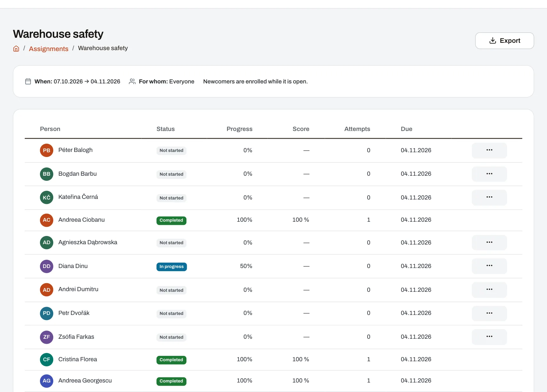
Task: Open actions menu for Bogdan Barbu
Action: point(489,174)
